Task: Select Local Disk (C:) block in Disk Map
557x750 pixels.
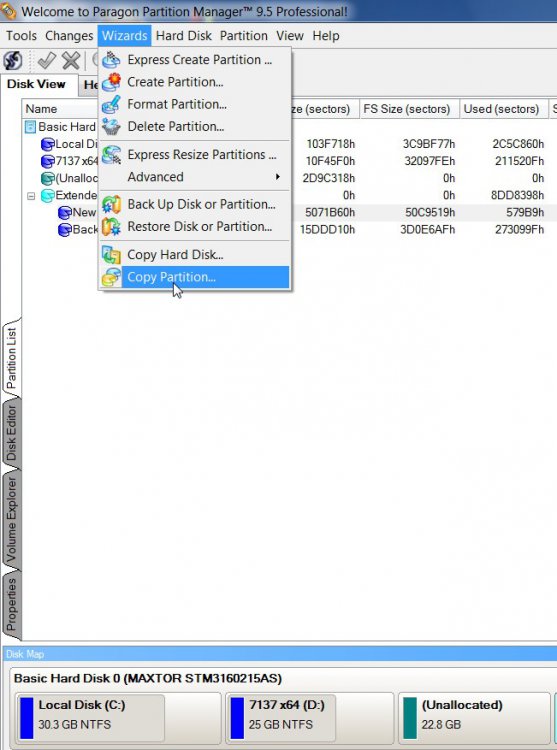Action: click(x=91, y=715)
